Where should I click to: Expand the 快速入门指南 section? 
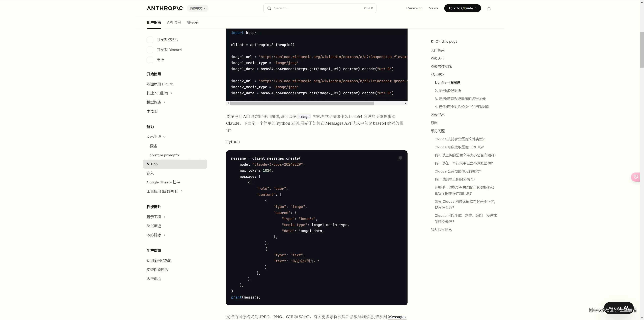click(171, 93)
